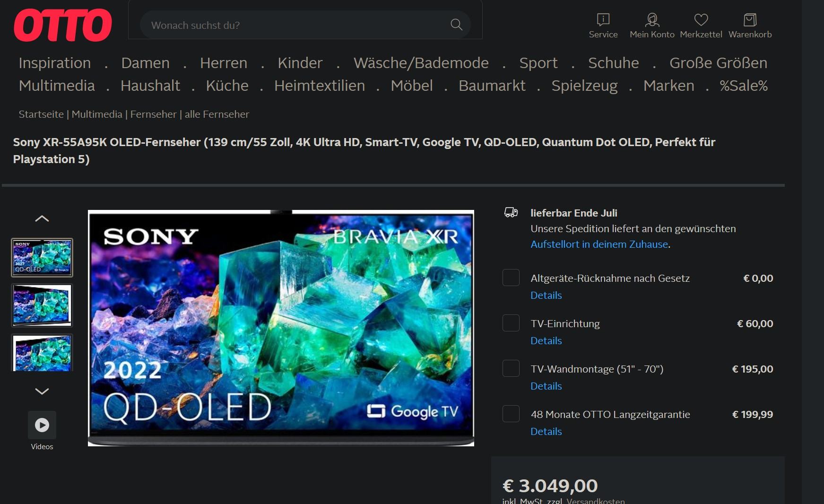Screen dimensions: 824x504
Task: Click the delivery truck icon
Action: (x=511, y=213)
